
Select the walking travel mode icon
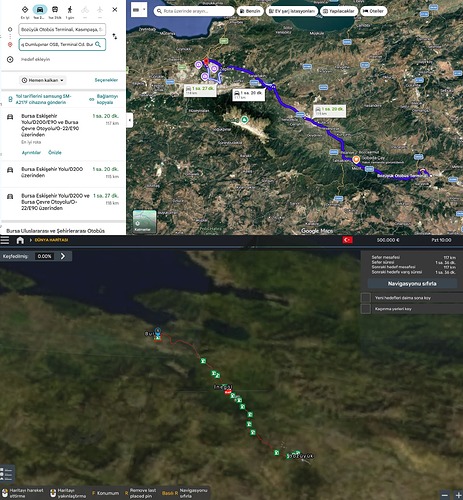click(70, 10)
